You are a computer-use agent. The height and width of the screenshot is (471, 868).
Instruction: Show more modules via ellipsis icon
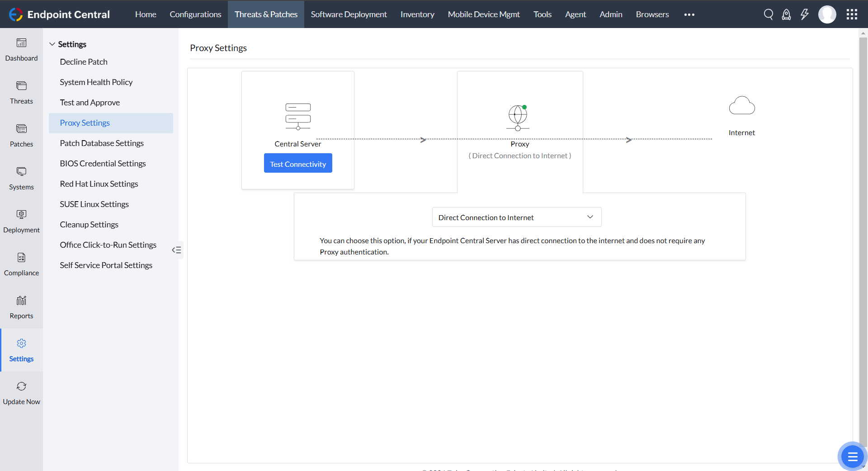689,14
